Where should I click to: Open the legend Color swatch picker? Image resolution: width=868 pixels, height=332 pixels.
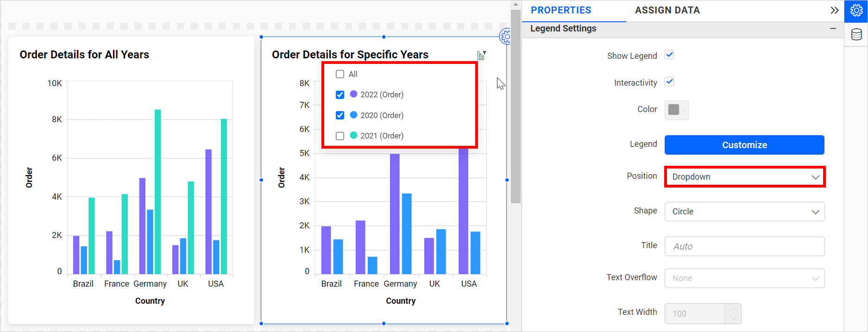pos(676,110)
